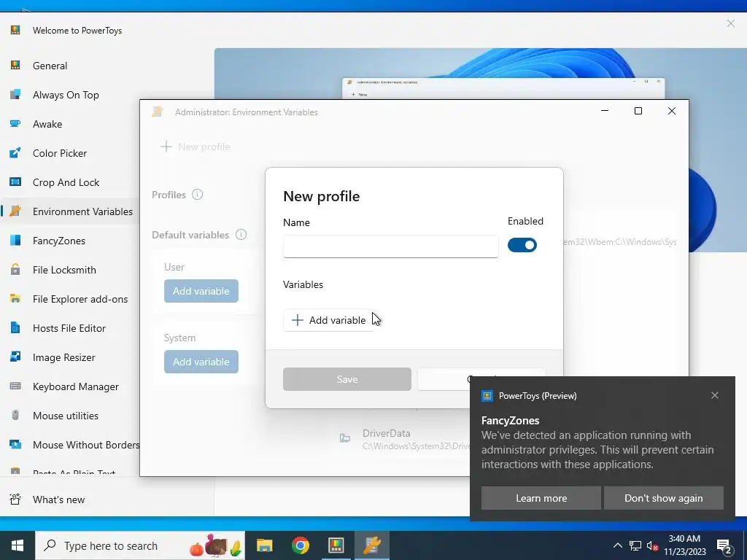The height and width of the screenshot is (560, 747).
Task: Select the Environment Variables sidebar icon
Action: click(x=15, y=211)
